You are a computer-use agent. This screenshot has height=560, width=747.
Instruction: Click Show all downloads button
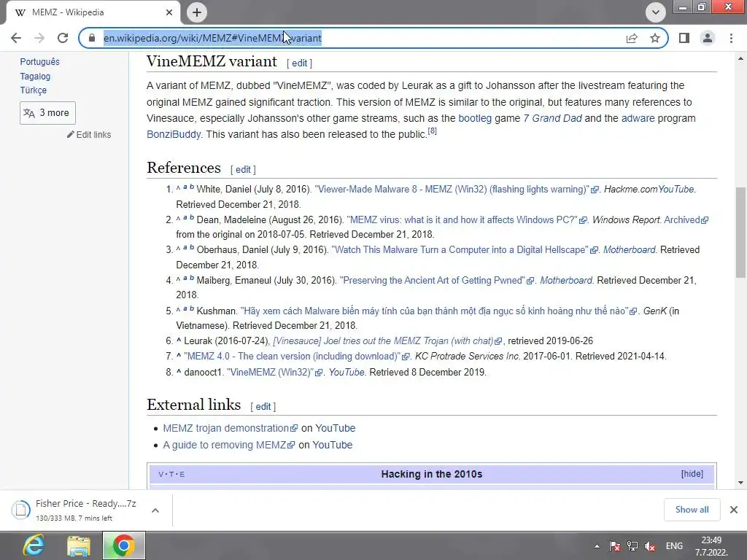click(692, 510)
